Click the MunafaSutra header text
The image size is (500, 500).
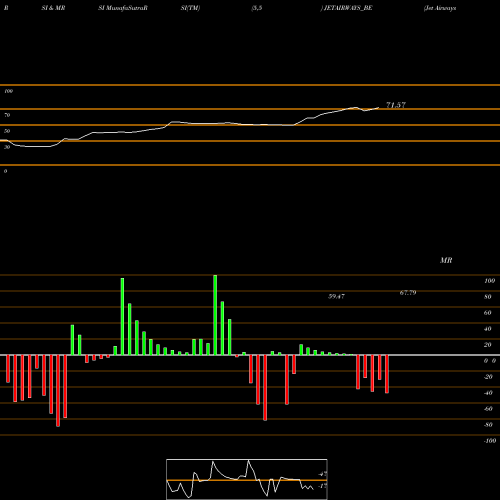[123, 8]
